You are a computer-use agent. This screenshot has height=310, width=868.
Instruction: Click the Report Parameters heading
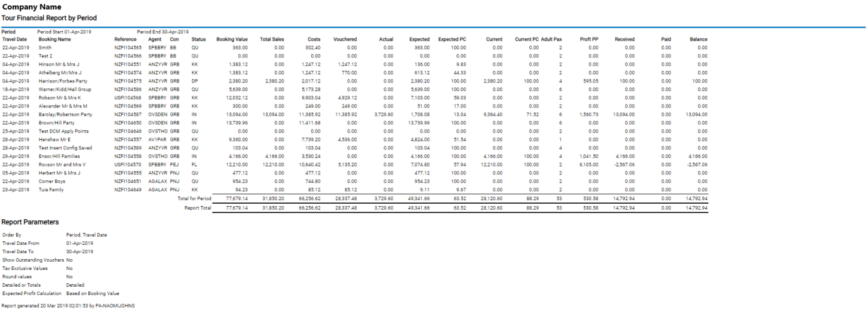click(x=30, y=222)
